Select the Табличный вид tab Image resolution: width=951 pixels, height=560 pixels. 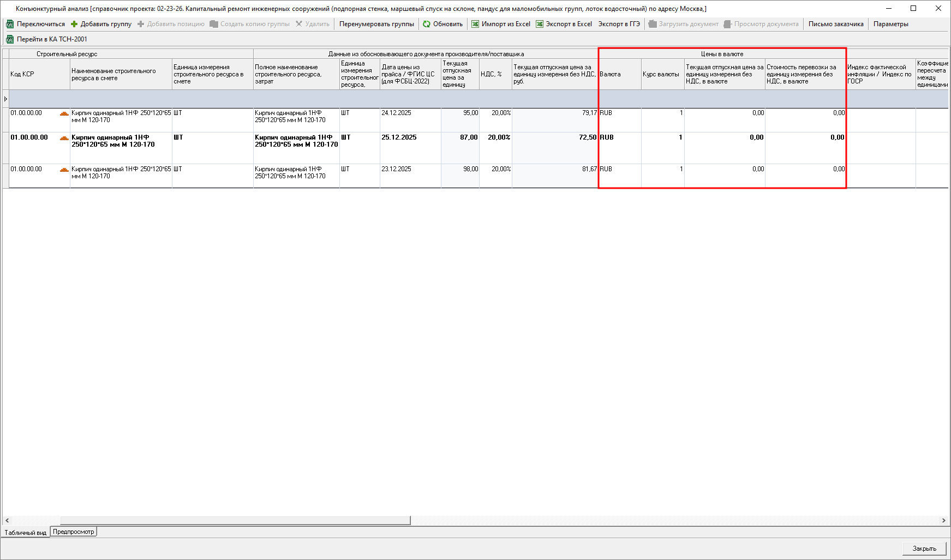coord(25,533)
